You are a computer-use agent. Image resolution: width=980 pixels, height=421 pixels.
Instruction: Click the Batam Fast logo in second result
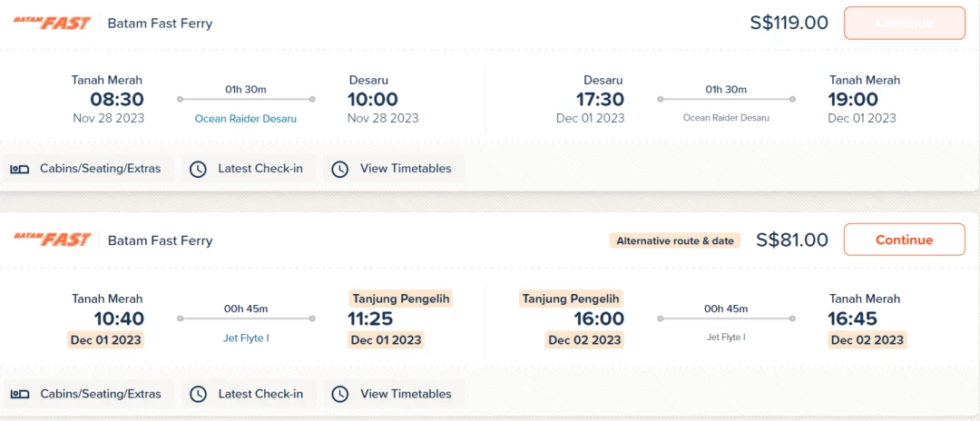pos(53,240)
